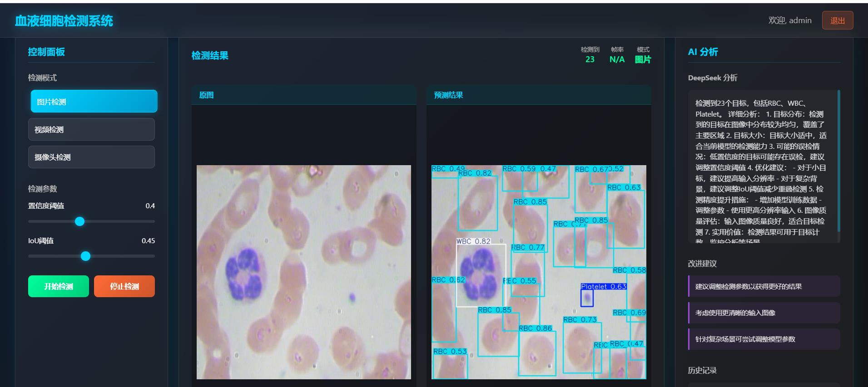Click the RBC 0.69 detection label
Image resolution: width=868 pixels, height=387 pixels.
coord(629,313)
